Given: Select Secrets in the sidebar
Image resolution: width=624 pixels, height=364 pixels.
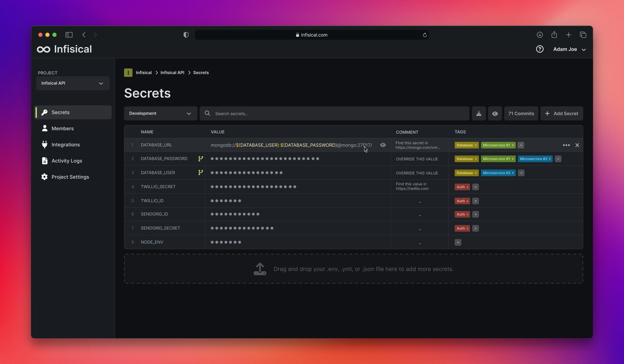Looking at the screenshot, I should pyautogui.click(x=60, y=112).
